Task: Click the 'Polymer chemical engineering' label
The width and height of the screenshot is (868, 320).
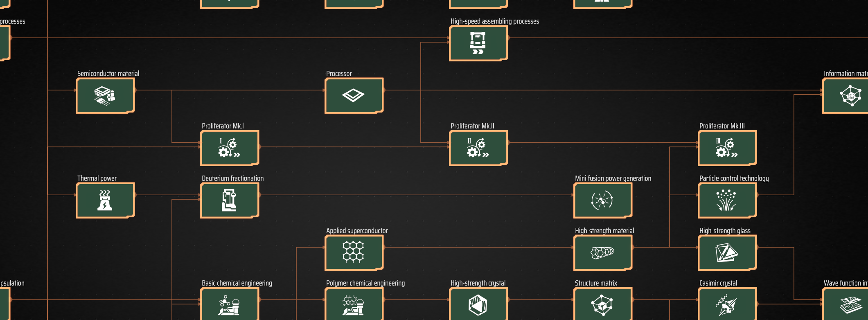Action: (x=365, y=283)
